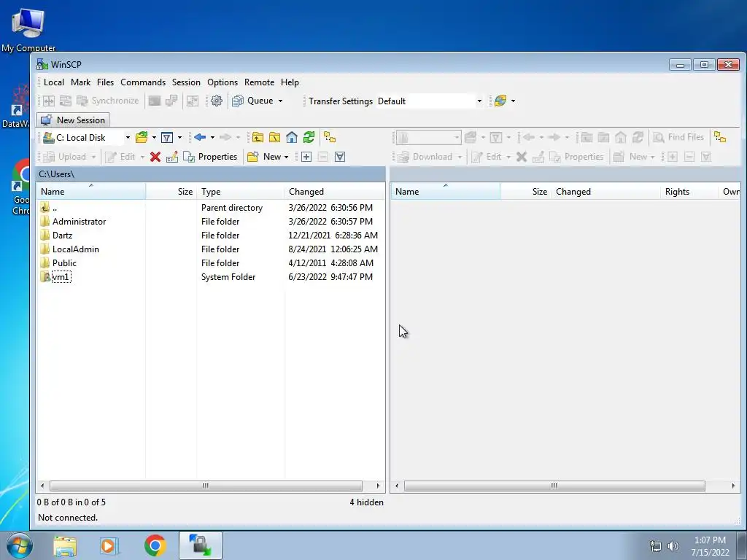Click the network tray icon
The height and width of the screenshot is (560, 747).
pyautogui.click(x=656, y=546)
